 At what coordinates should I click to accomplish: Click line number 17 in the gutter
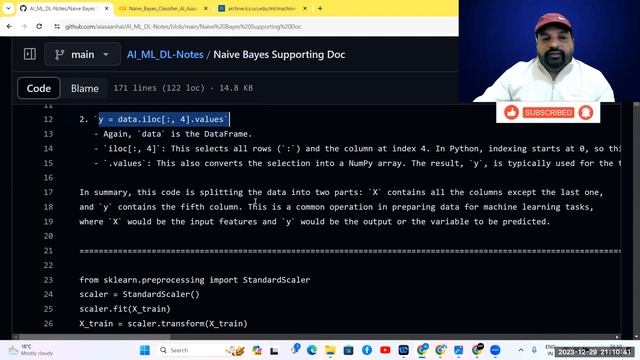tap(48, 192)
